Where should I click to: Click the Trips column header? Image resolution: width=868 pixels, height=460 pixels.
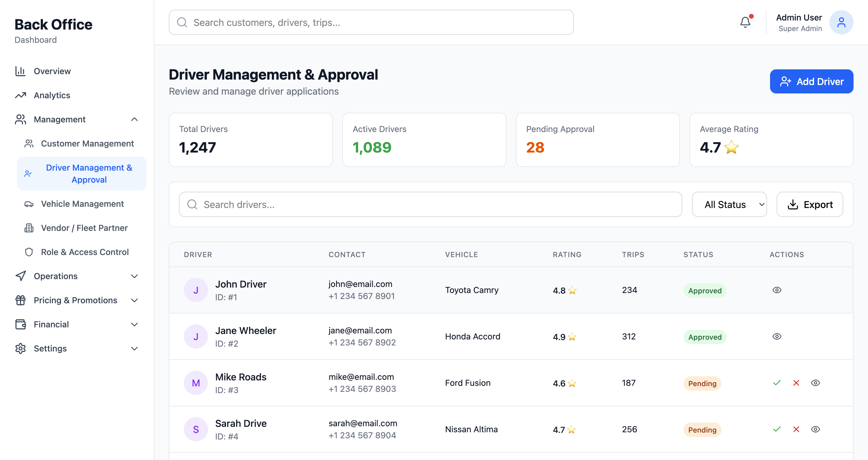pyautogui.click(x=633, y=255)
